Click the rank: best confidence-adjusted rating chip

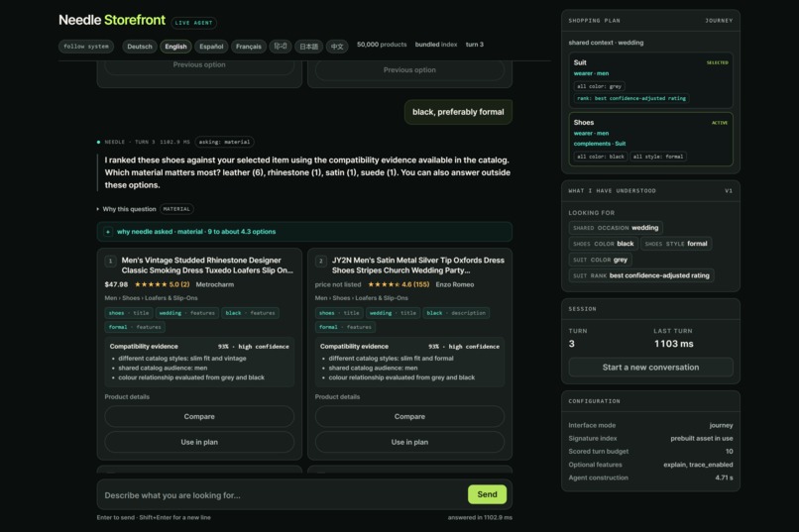point(631,98)
